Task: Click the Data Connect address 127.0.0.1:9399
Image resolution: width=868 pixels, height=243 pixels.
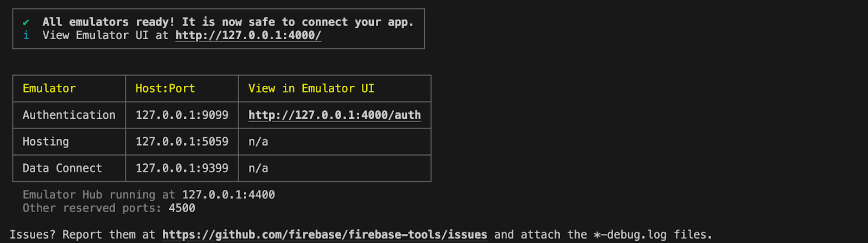Action: click(182, 168)
